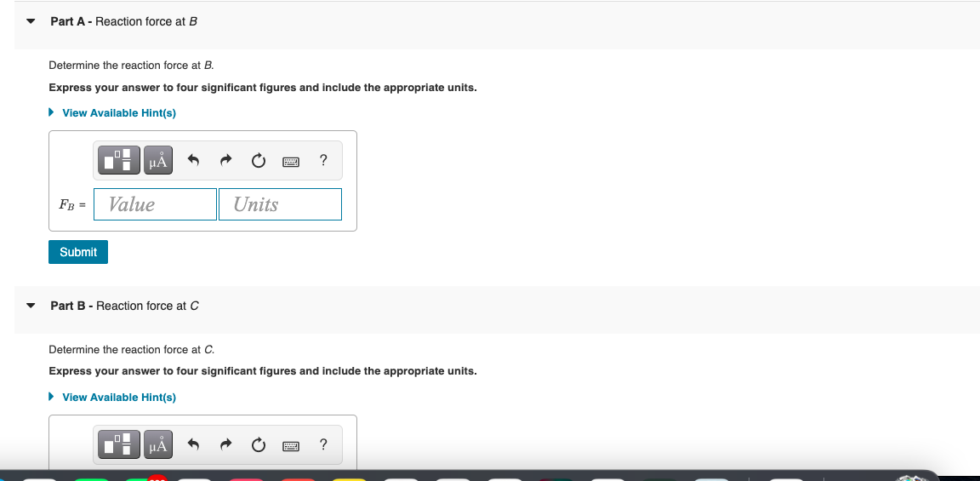
Task: Open symbols µÅ icon in Part A toolbar
Action: 158,160
